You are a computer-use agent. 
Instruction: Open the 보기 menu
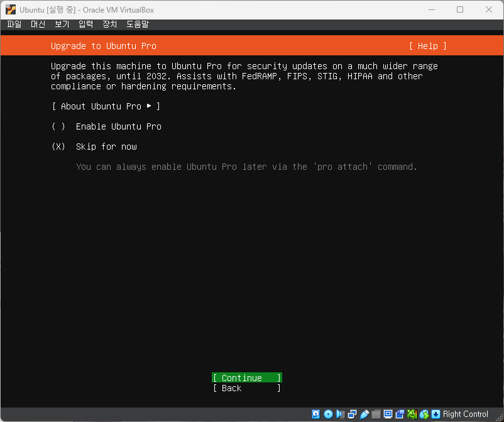(62, 24)
